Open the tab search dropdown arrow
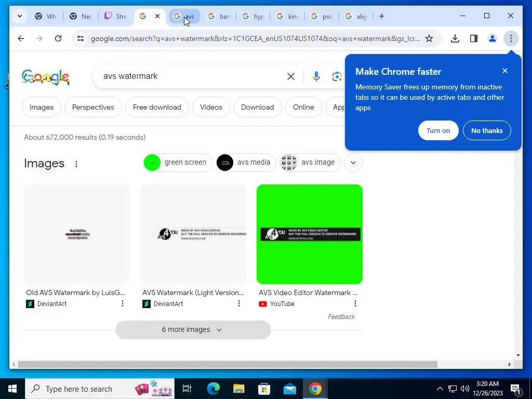This screenshot has height=399, width=532. tap(20, 16)
